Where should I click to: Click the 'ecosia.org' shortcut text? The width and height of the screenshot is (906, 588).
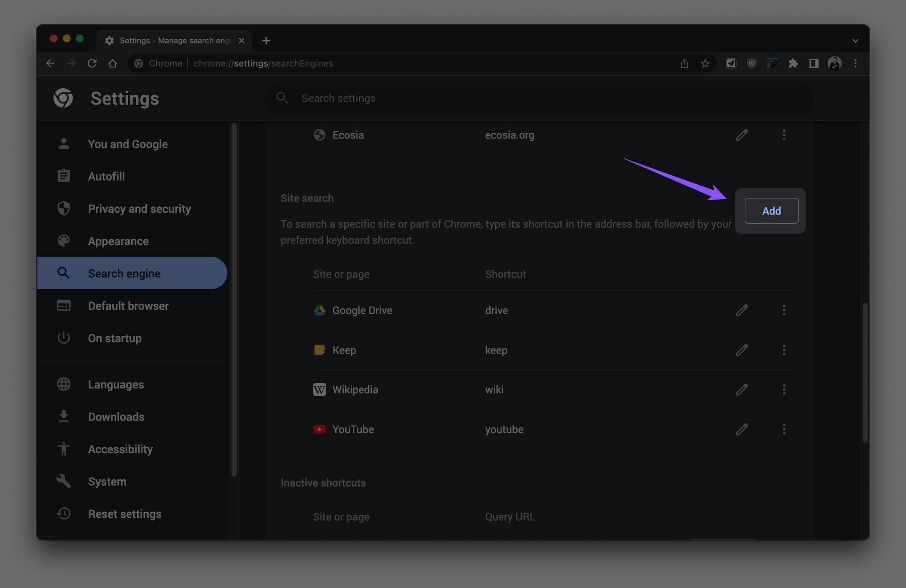tap(510, 135)
